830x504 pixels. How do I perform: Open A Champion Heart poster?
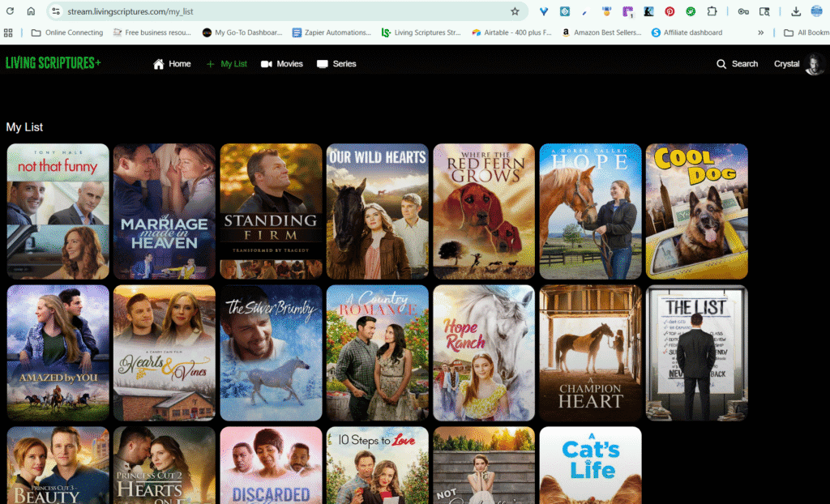coord(590,352)
